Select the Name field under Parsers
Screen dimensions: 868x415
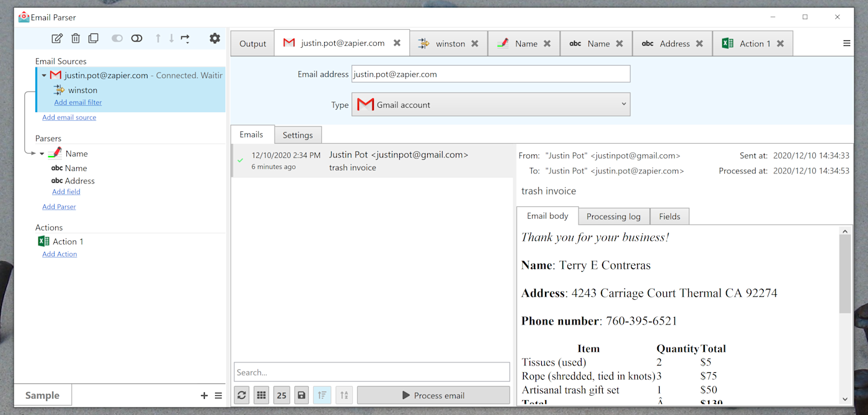pyautogui.click(x=76, y=168)
